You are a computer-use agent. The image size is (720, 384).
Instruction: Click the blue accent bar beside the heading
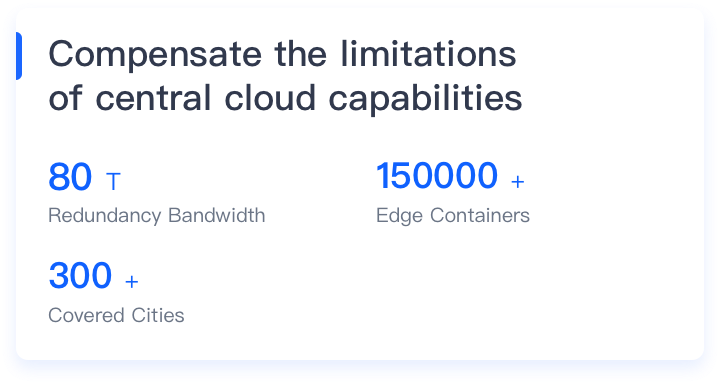19,56
